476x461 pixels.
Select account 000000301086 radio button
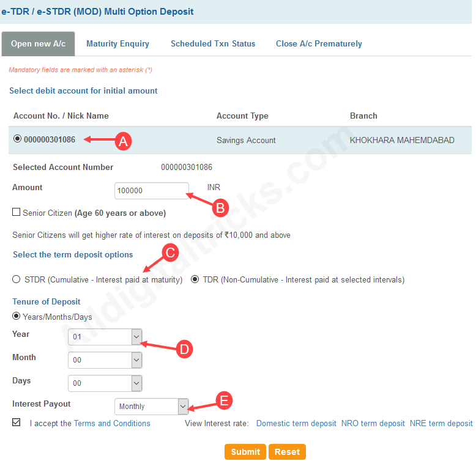click(17, 139)
